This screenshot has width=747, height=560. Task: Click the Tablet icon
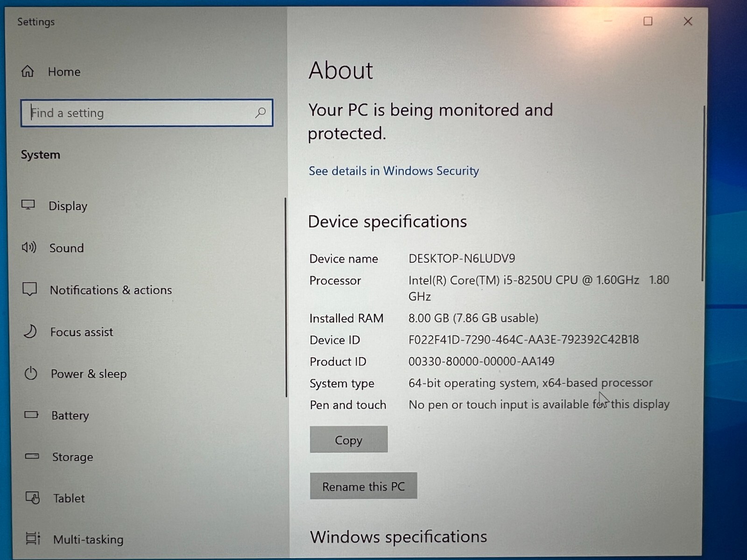[33, 497]
